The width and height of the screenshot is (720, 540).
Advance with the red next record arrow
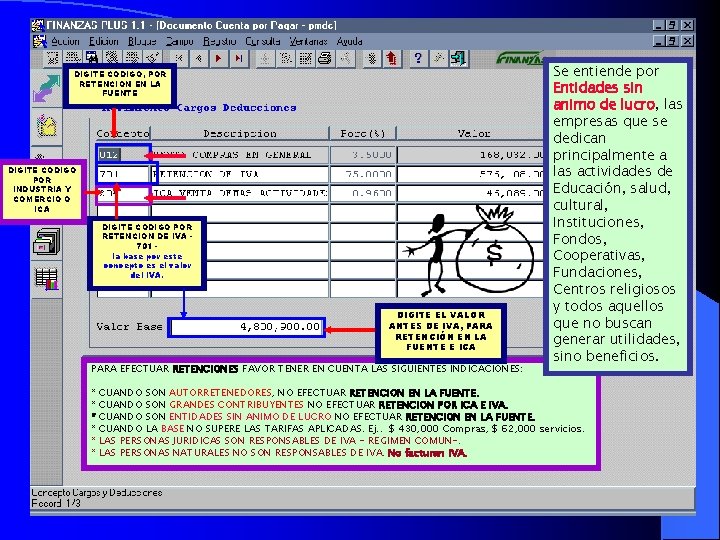tap(219, 58)
